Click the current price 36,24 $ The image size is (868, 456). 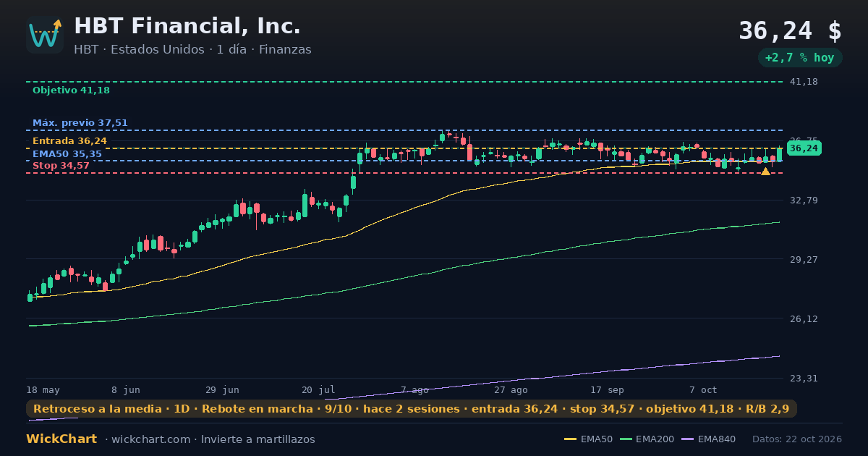pyautogui.click(x=790, y=31)
